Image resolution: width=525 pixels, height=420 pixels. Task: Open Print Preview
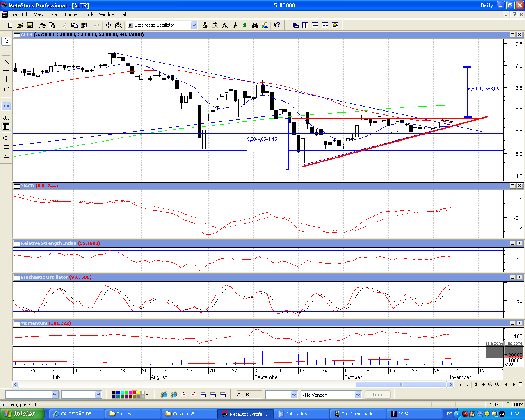point(52,25)
